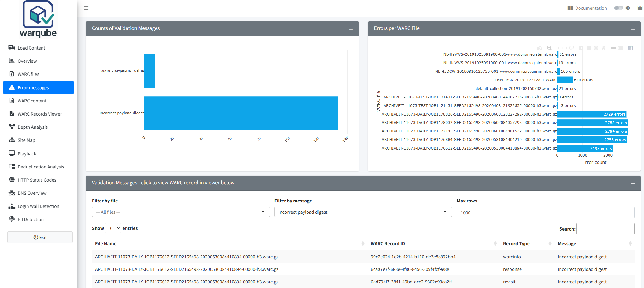Open the settings gear icon
644x288 pixels.
click(x=628, y=8)
